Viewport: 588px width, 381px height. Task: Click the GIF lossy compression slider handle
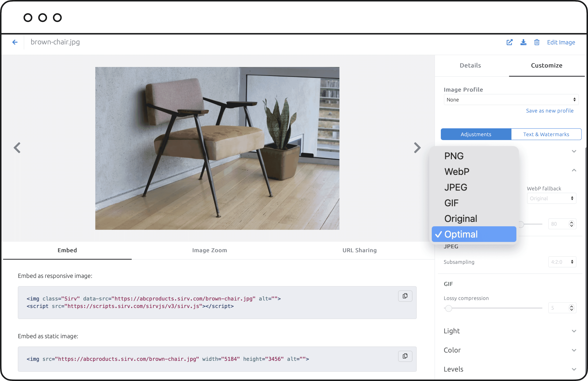(448, 308)
